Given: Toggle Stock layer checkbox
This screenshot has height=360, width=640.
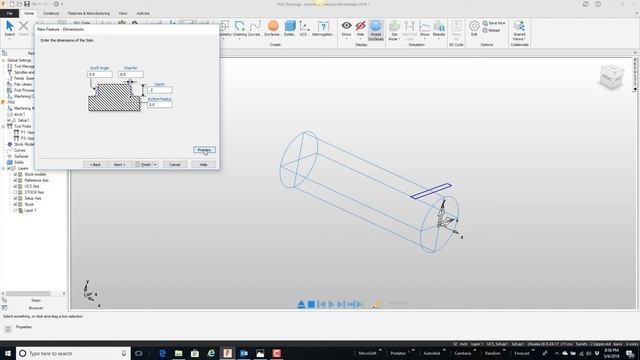Looking at the screenshot, I should [x=15, y=204].
